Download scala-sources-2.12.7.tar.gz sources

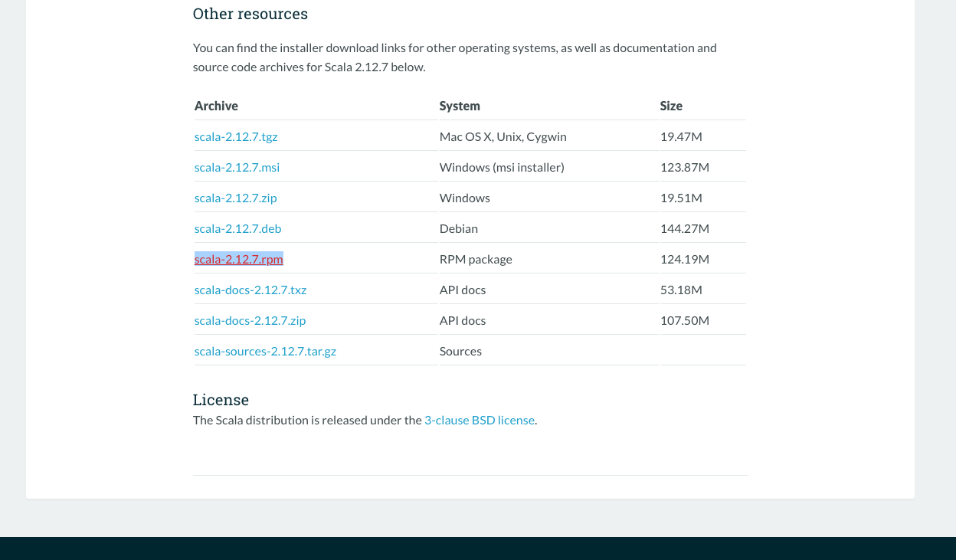[x=265, y=351]
